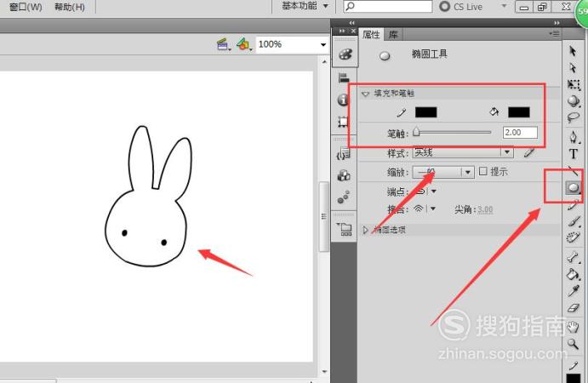Select the Paint Bucket tool
The width and height of the screenshot is (588, 383).
click(x=574, y=274)
